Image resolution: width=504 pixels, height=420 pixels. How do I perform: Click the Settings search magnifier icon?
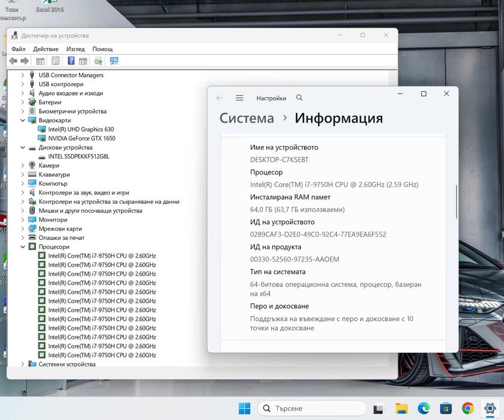coord(300,98)
